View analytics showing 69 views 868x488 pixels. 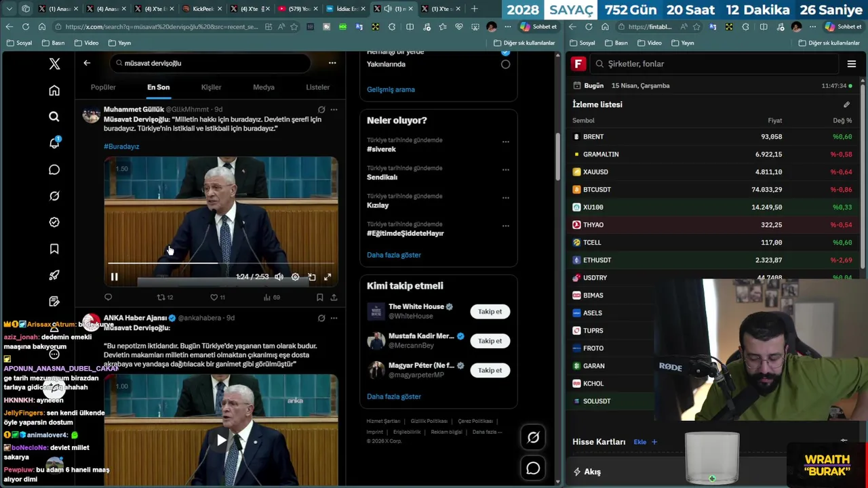[271, 297]
